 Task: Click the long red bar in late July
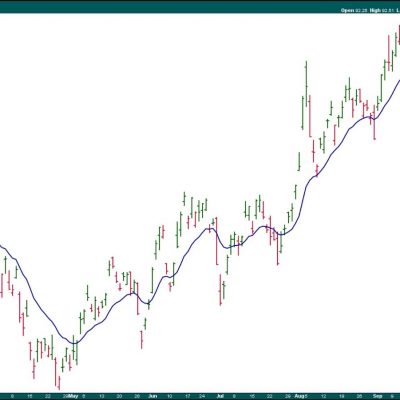pos(278,248)
